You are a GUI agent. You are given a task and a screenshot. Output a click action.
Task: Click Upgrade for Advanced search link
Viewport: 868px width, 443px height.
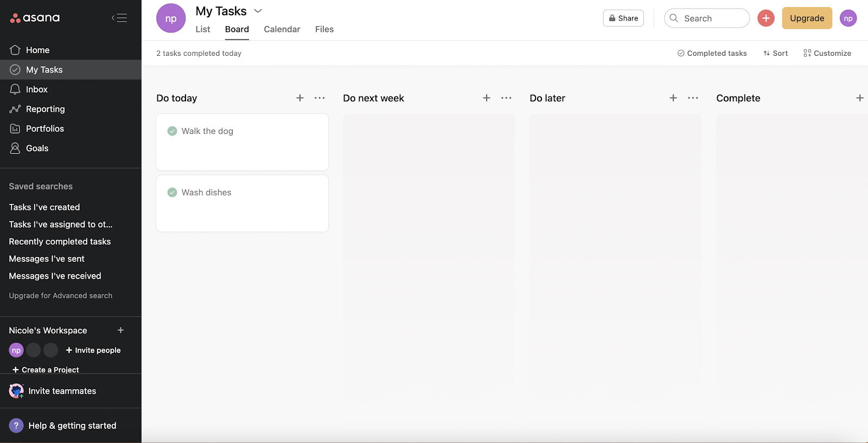pos(61,296)
